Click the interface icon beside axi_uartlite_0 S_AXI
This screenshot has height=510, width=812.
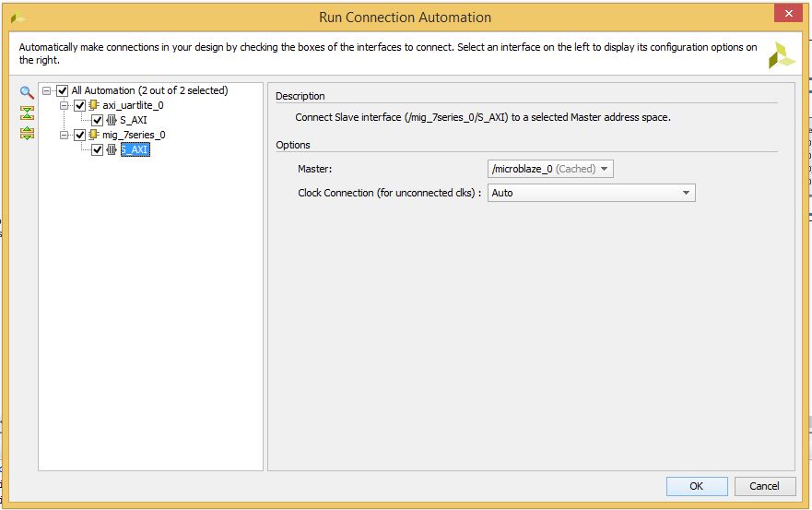112,120
